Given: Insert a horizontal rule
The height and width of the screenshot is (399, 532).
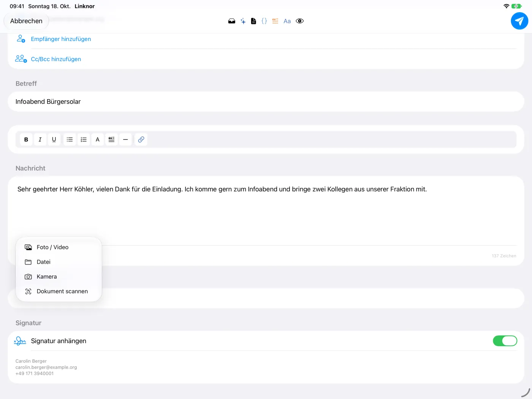Looking at the screenshot, I should 125,139.
